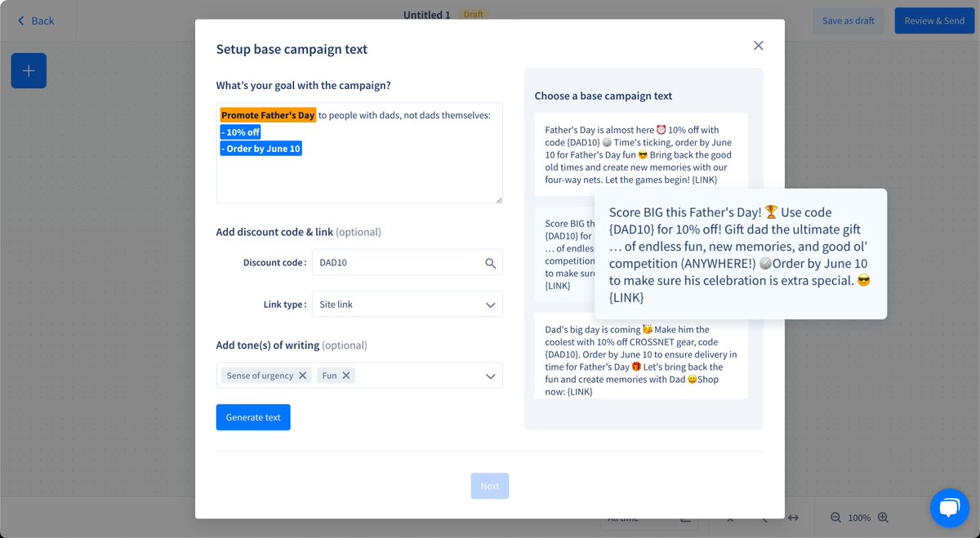Viewport: 980px width, 538px height.
Task: Zoom in the canvas with magnifier plus
Action: (882, 518)
